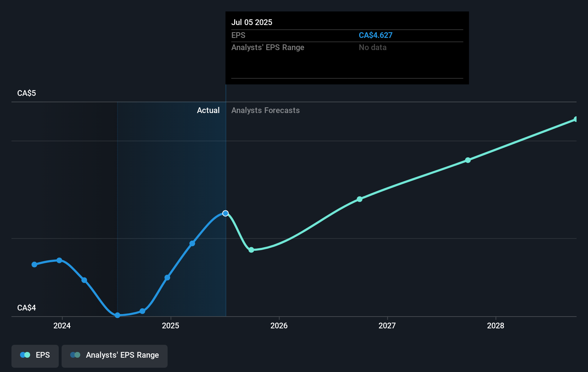588x372 pixels.
Task: Click the teal Analysts' EPS Range legend icon
Action: [x=74, y=354]
